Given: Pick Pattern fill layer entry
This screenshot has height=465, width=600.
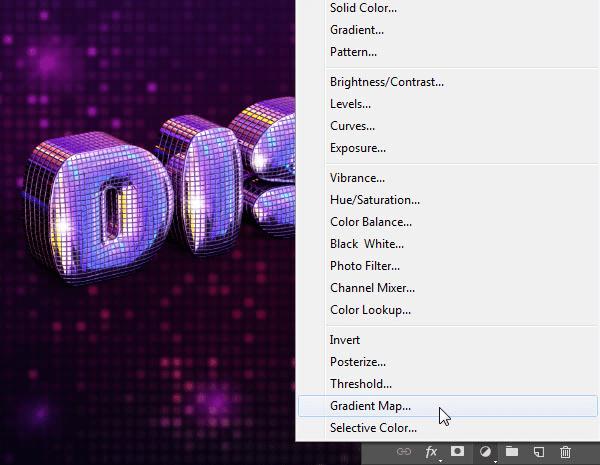Looking at the screenshot, I should [x=353, y=52].
